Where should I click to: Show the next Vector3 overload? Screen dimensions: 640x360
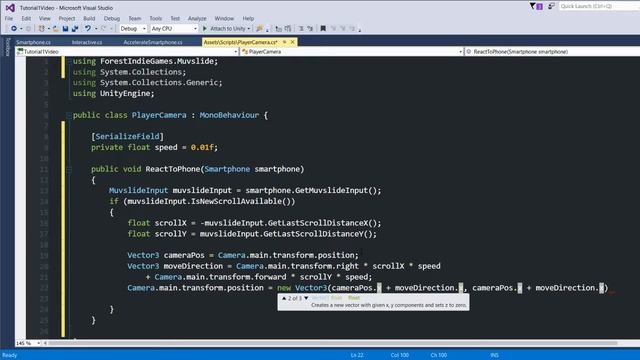tap(306, 298)
